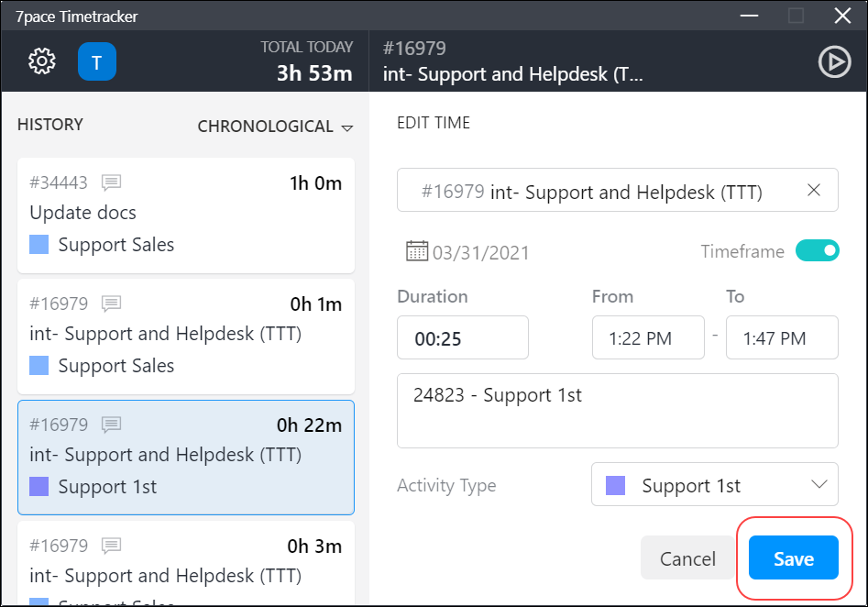This screenshot has width=868, height=607.
Task: Click the 1h 0m duration value
Action: pyautogui.click(x=315, y=182)
